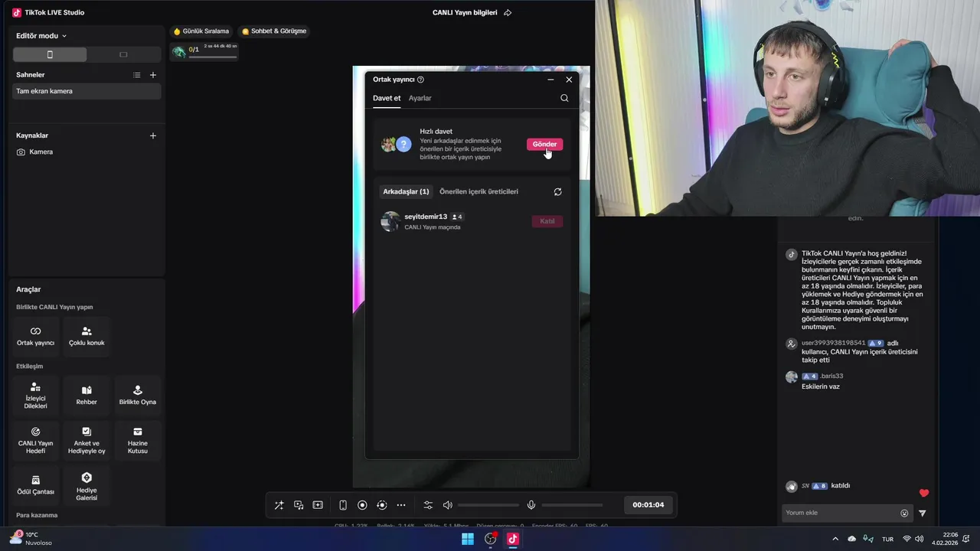Expand the Editör modu dropdown
The height and width of the screenshot is (551, 980).
tap(41, 36)
